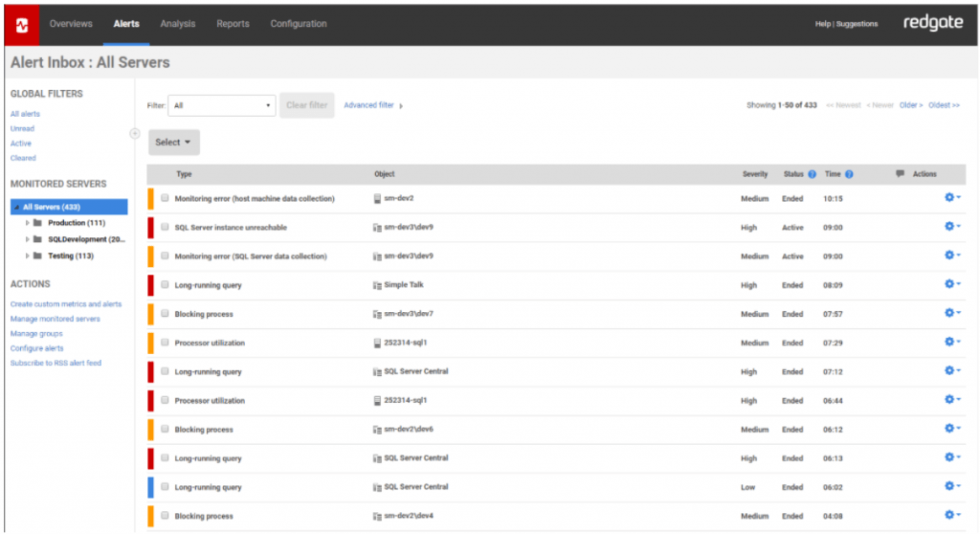The image size is (980, 534).
Task: Open the Select dropdown button
Action: click(x=173, y=142)
